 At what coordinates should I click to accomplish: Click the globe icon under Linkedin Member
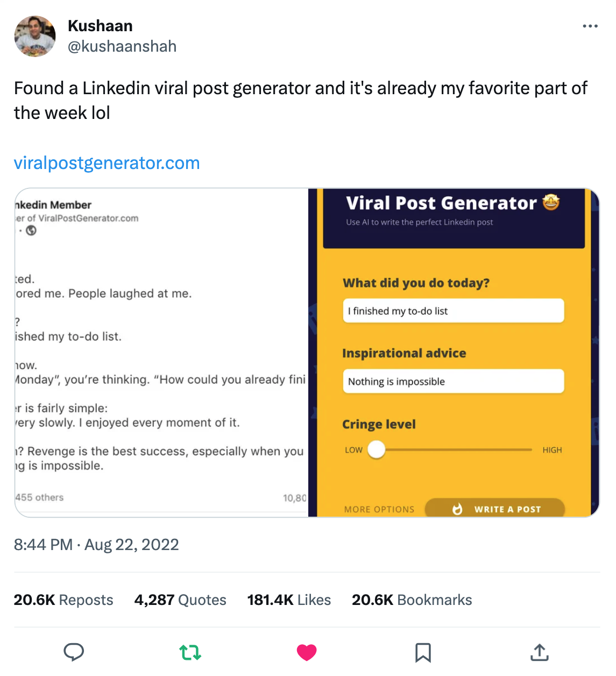(31, 230)
